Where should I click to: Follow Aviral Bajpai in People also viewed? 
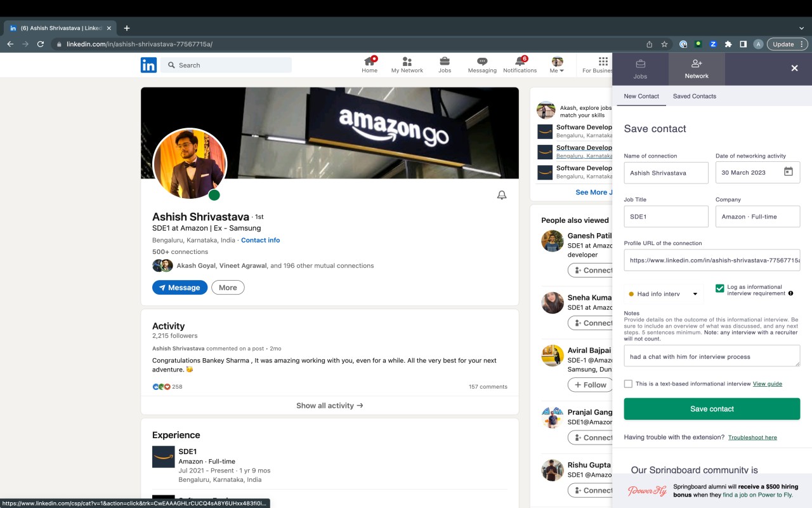point(590,384)
